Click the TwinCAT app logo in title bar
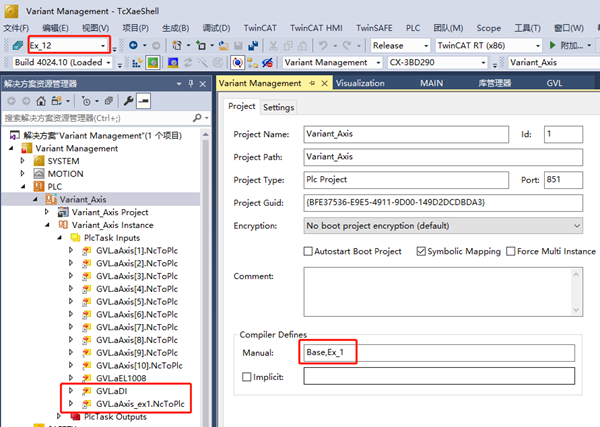Image resolution: width=600 pixels, height=427 pixels. pyautogui.click(x=11, y=11)
